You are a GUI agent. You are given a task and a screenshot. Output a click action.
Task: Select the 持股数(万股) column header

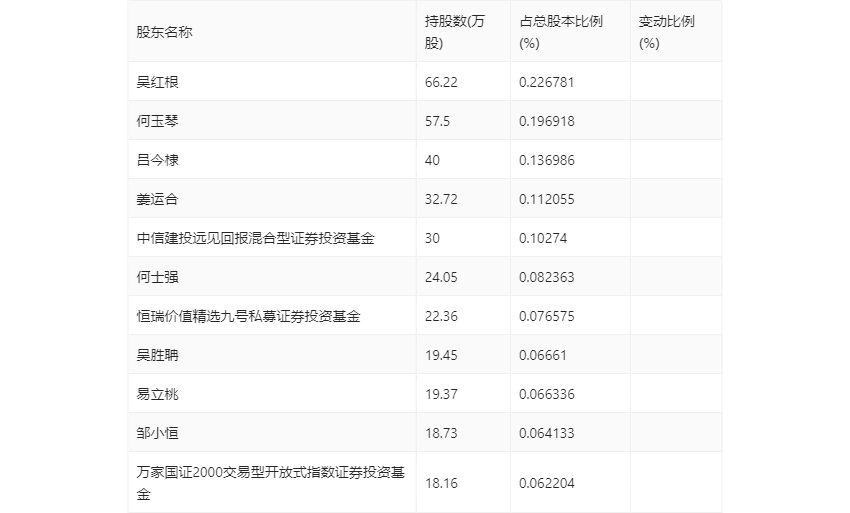tap(455, 32)
